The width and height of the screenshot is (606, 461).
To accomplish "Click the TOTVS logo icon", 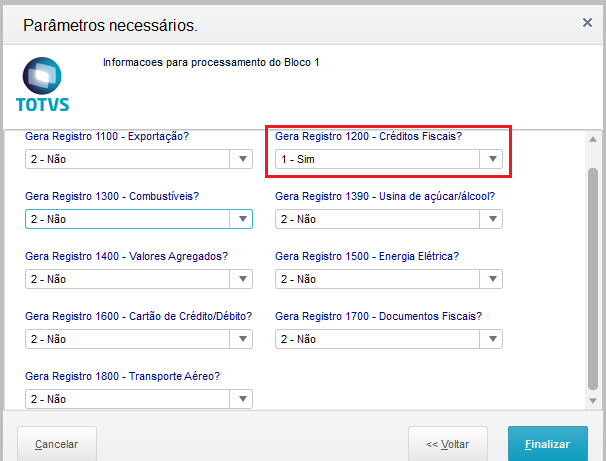I will coord(42,84).
